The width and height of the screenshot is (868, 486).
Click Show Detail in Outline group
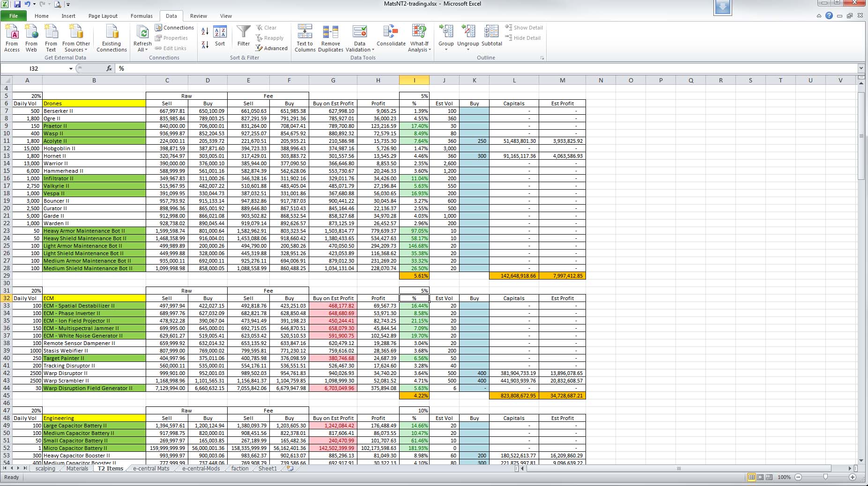524,28
